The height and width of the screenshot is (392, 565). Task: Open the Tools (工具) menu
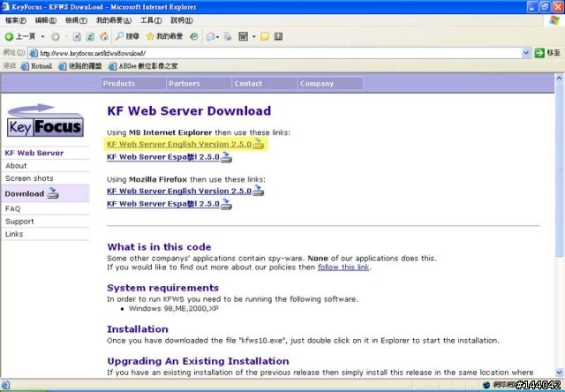[x=151, y=20]
